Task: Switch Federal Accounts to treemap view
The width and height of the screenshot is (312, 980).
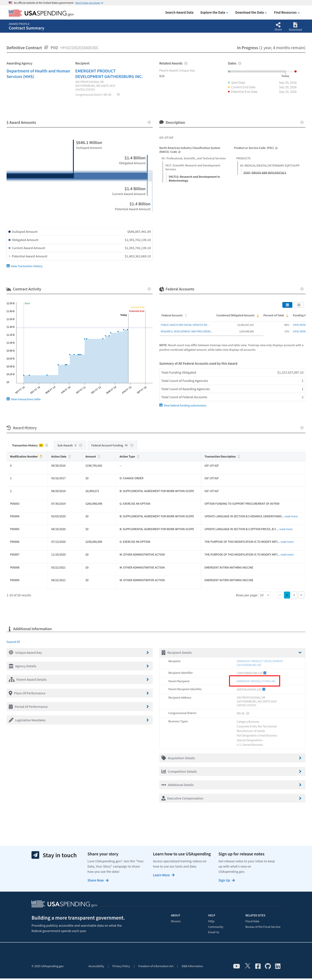Action: point(299,305)
